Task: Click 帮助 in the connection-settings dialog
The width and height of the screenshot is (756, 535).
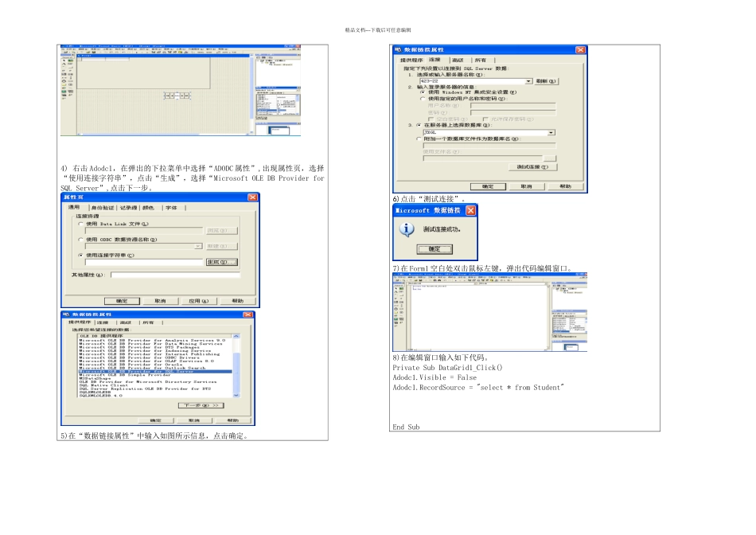Action: click(566, 186)
